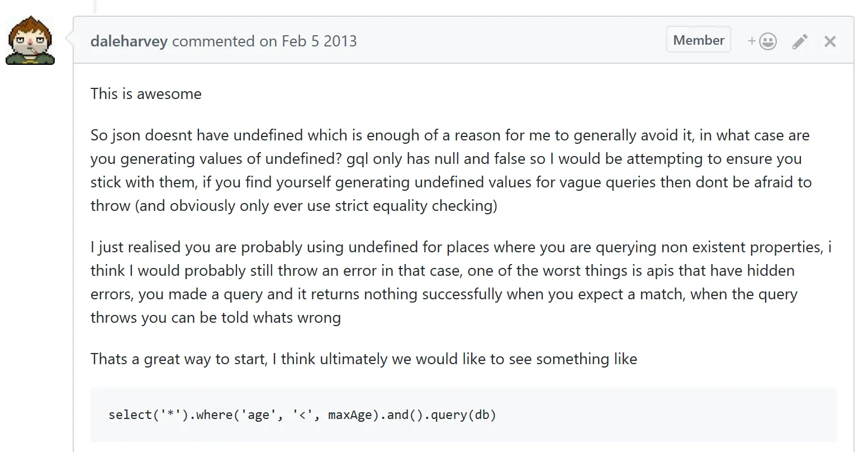Click the 'commented on Feb 5 2013' text
The image size is (868, 452).
coord(263,41)
